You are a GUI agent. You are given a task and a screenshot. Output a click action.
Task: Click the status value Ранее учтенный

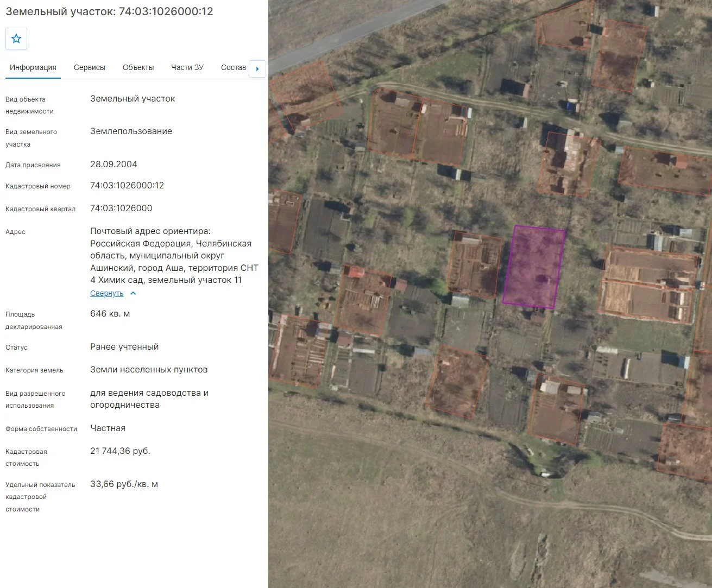pos(124,346)
